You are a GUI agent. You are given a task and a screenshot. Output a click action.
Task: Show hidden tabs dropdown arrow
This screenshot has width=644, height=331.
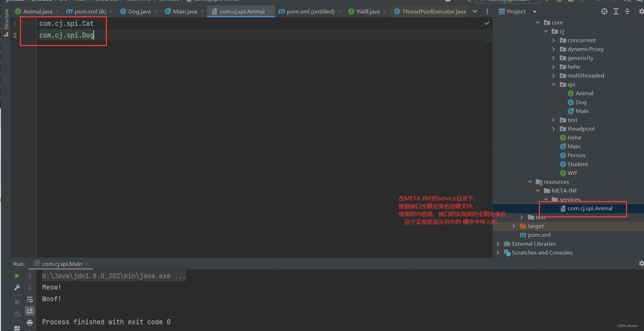pos(475,12)
